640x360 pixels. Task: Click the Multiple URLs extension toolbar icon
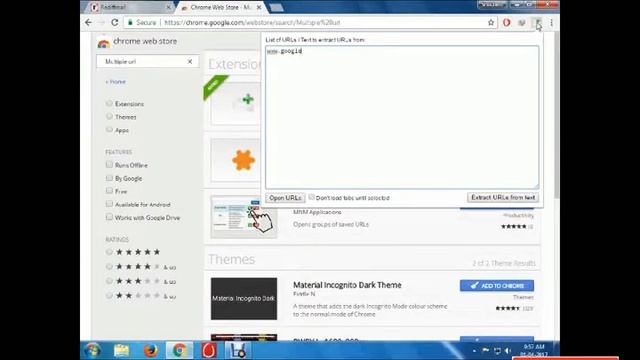point(538,22)
